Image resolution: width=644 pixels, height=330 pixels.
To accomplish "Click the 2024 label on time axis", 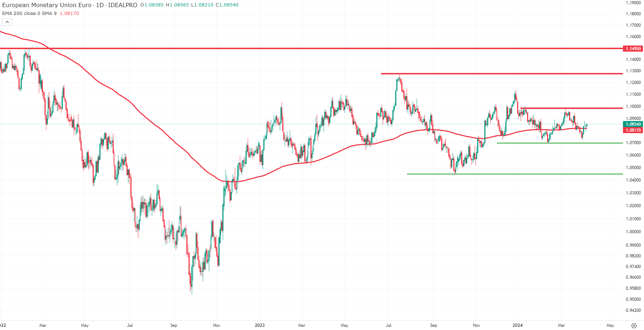I will tap(517, 325).
